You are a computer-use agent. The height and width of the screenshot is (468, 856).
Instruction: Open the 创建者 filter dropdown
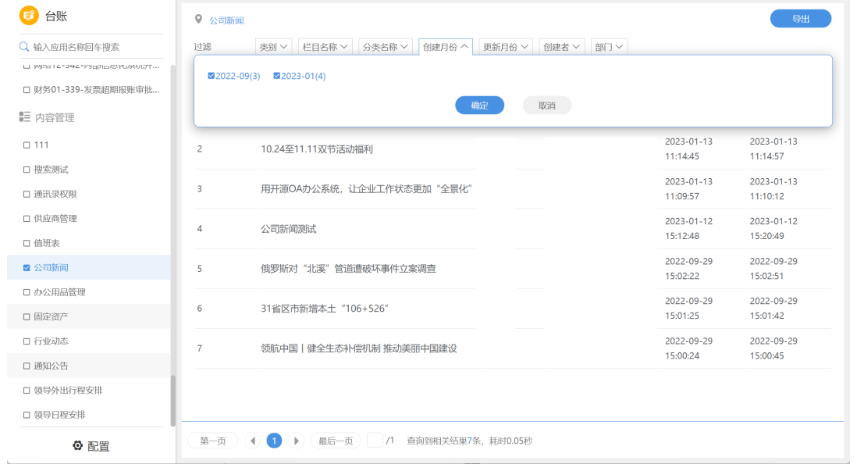pyautogui.click(x=561, y=47)
